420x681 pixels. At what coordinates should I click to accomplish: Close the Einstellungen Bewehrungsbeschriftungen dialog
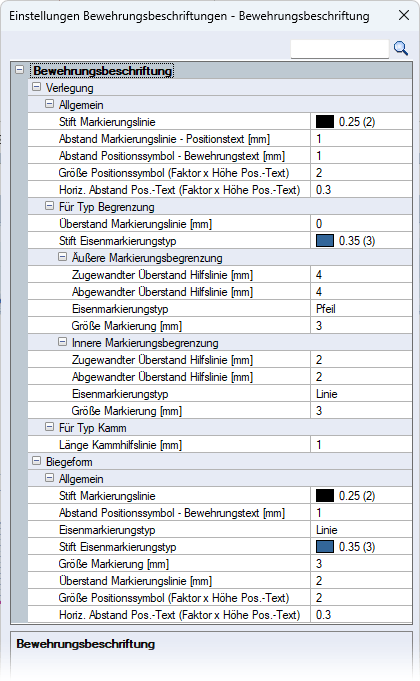tap(404, 15)
